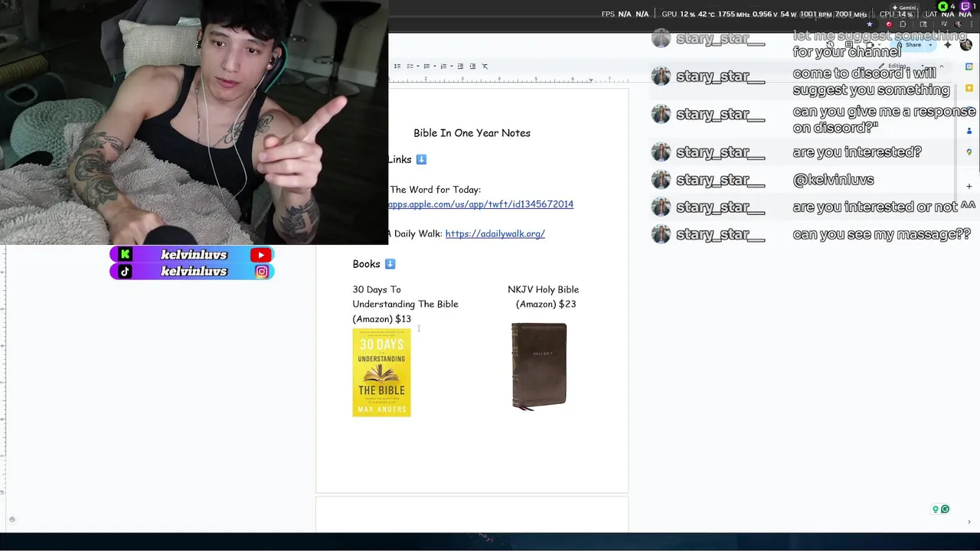Click the plus icon to get add-ons
This screenshot has width=980, height=551.
click(969, 186)
